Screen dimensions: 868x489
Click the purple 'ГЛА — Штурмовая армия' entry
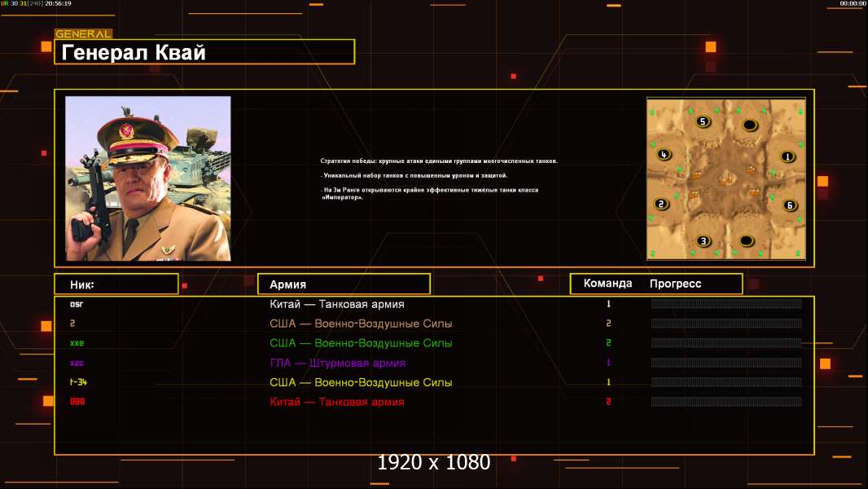point(338,363)
